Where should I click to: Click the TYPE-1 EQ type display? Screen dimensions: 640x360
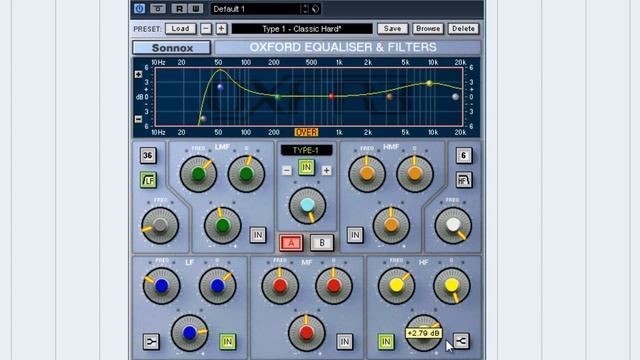[x=306, y=150]
